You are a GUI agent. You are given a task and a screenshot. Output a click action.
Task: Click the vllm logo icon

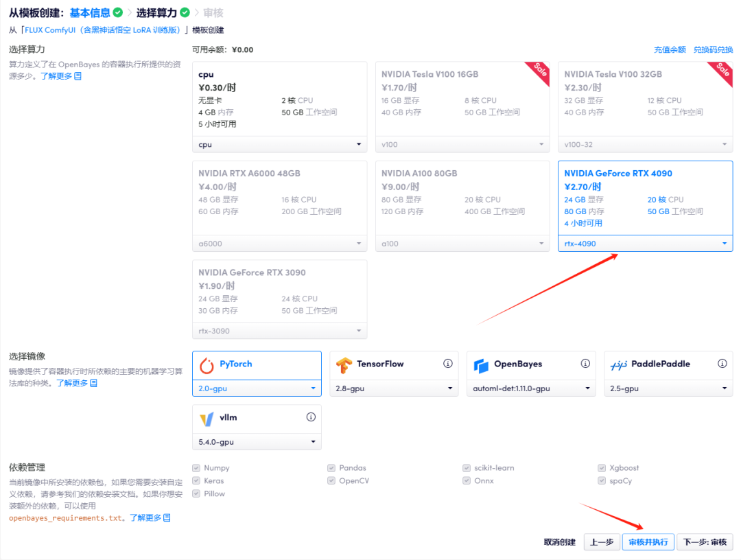coord(207,419)
